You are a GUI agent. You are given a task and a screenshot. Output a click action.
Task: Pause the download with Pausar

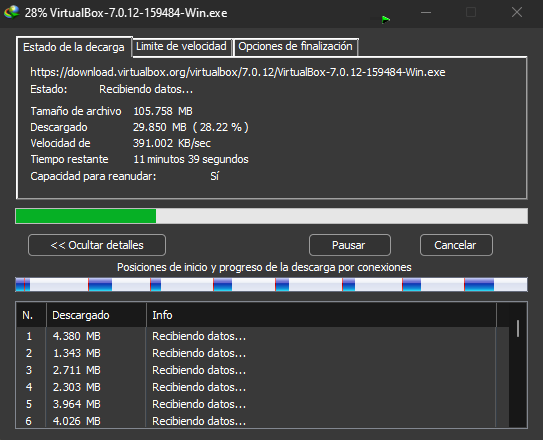(350, 245)
